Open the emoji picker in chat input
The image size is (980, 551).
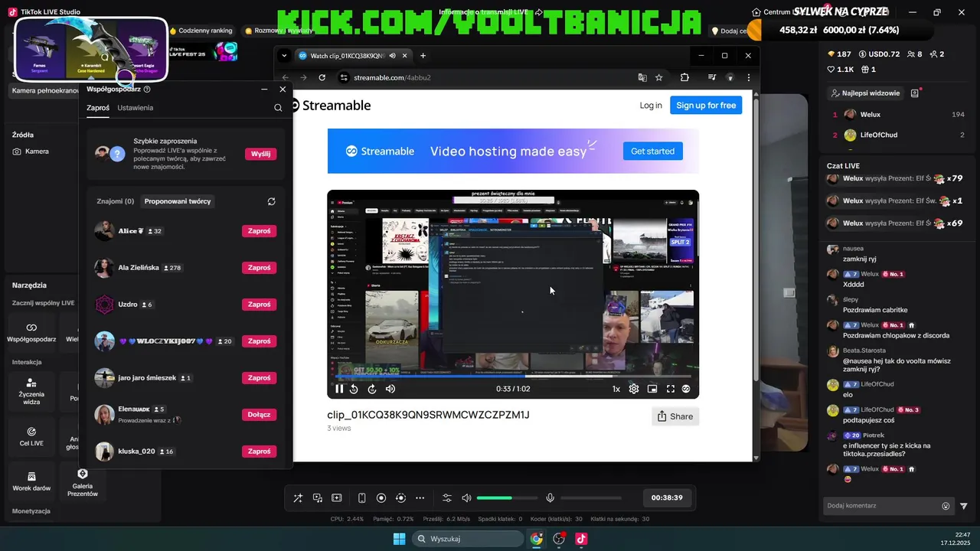[946, 506]
